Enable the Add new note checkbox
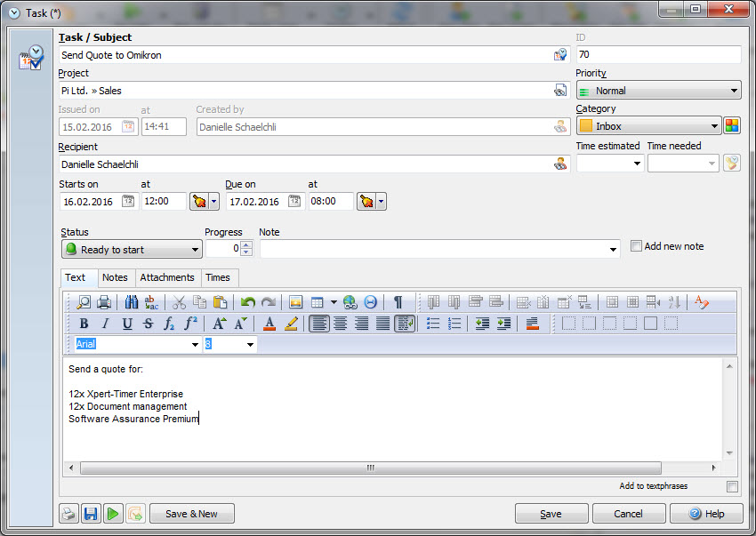This screenshot has width=756, height=536. click(x=636, y=246)
